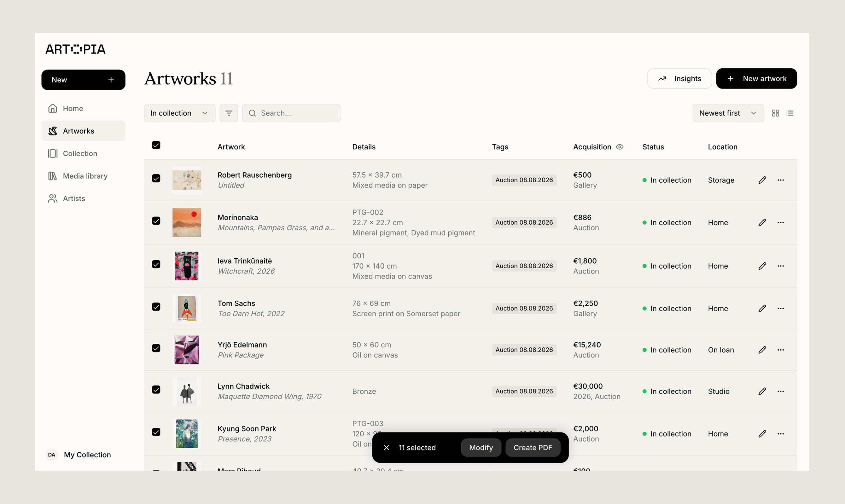845x504 pixels.
Task: Edit the Tom Sachs artwork pencil icon
Action: 762,308
